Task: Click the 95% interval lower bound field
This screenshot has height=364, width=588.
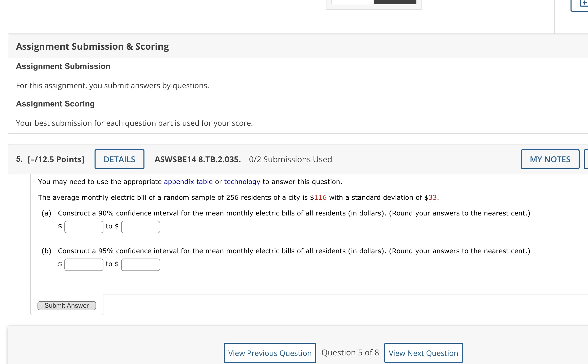Action: click(x=84, y=265)
